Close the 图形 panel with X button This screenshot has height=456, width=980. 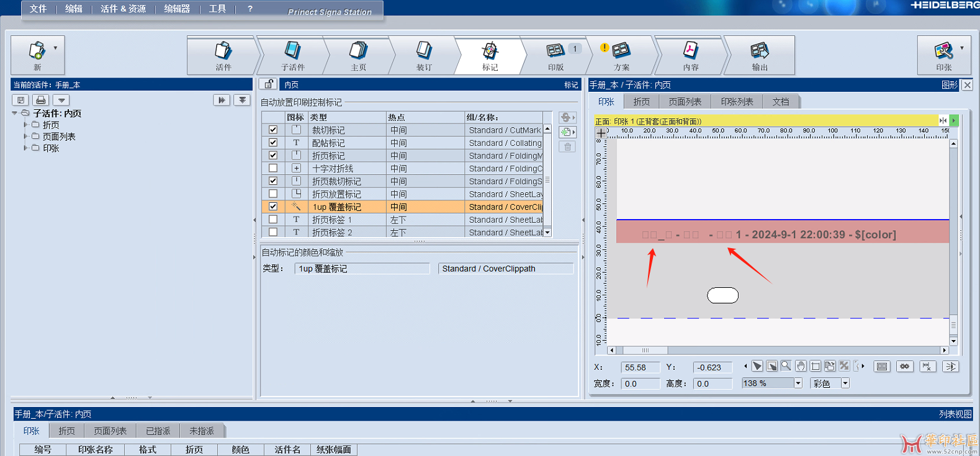pyautogui.click(x=967, y=85)
